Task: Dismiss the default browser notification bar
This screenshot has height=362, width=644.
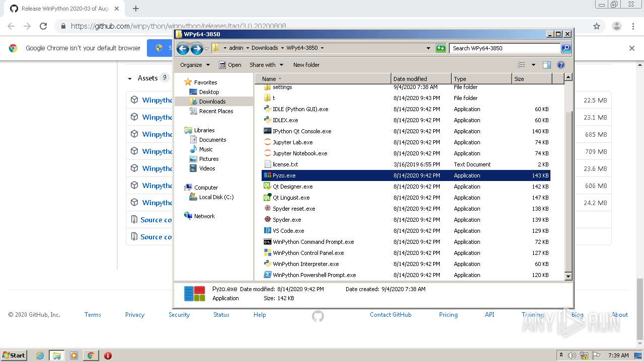Action: click(632, 48)
